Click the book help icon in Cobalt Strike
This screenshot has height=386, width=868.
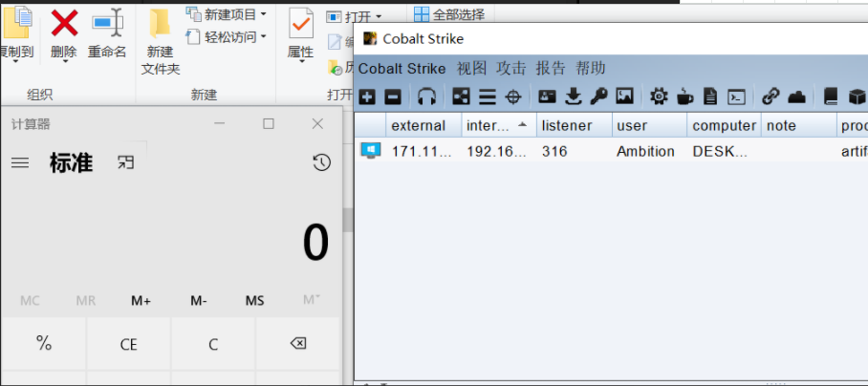pyautogui.click(x=831, y=97)
